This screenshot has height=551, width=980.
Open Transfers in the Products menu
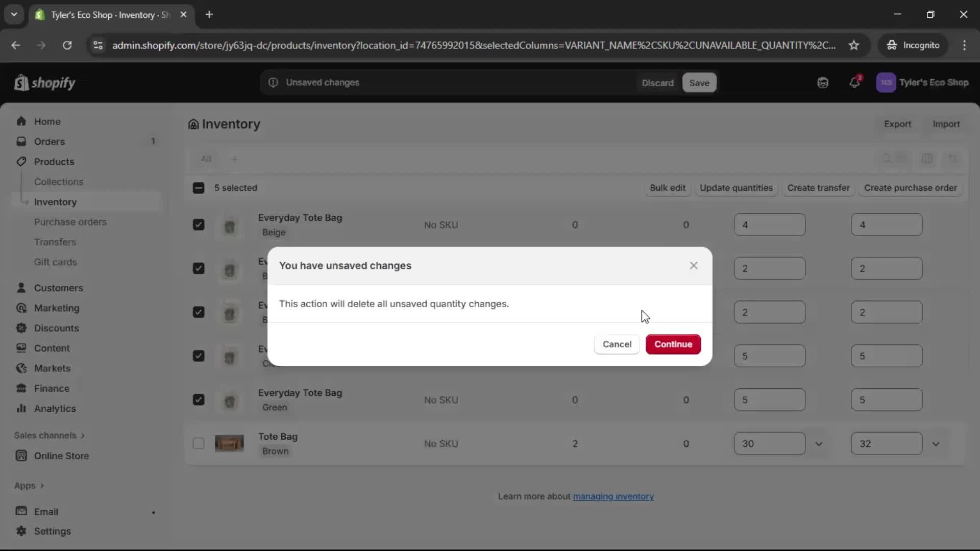click(x=56, y=242)
